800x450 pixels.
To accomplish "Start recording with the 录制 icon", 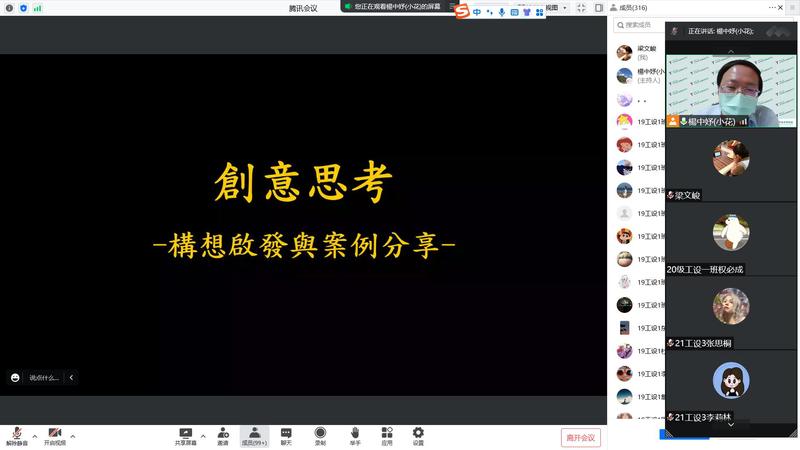I will 320,433.
